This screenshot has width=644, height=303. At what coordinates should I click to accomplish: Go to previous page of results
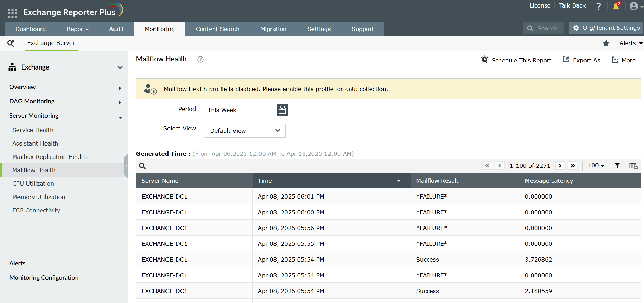(500, 166)
